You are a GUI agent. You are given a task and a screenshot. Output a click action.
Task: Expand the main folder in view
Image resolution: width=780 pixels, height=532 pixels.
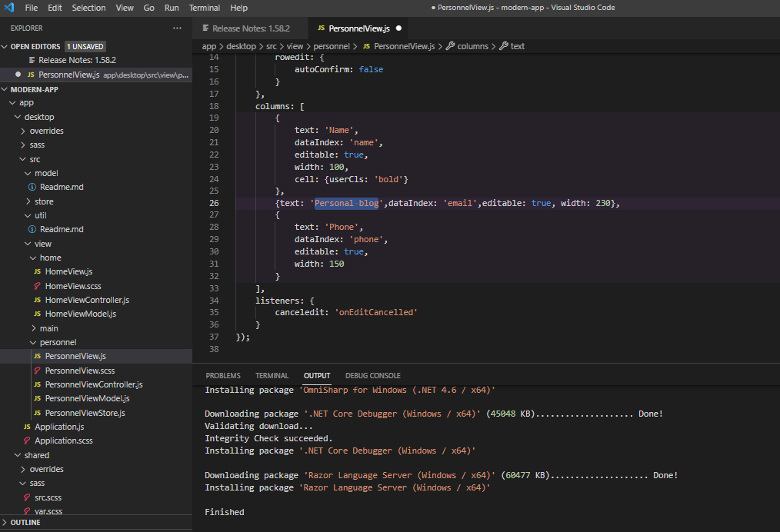pos(34,328)
